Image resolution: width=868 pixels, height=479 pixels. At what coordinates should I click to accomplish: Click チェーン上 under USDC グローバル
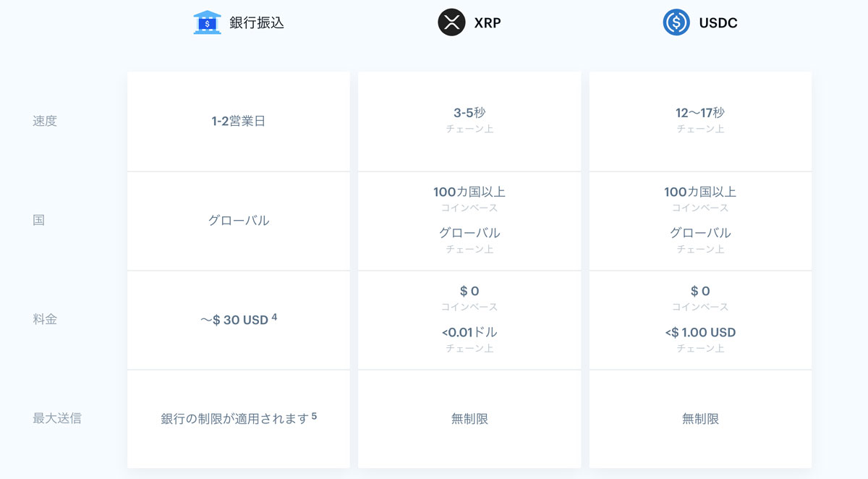[700, 249]
